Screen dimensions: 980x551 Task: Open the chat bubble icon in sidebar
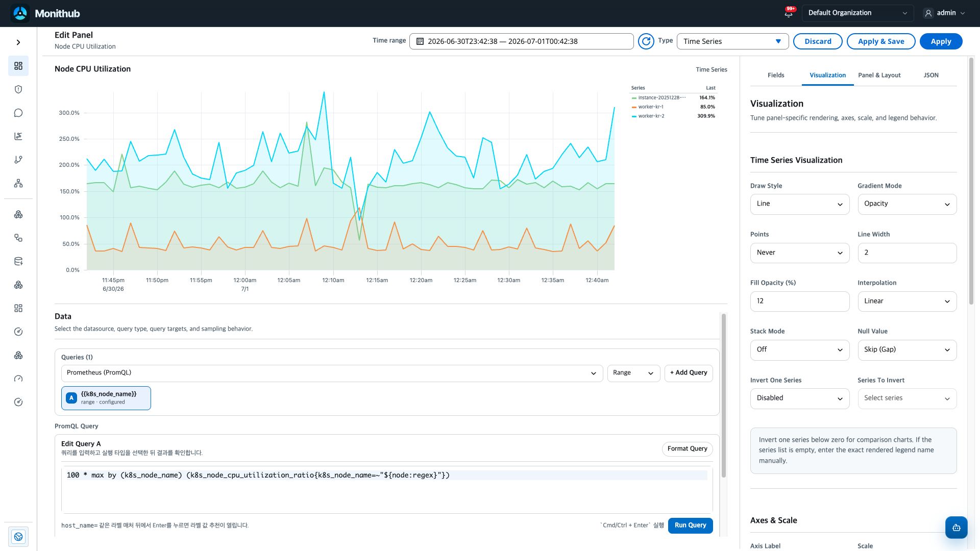coord(18,113)
